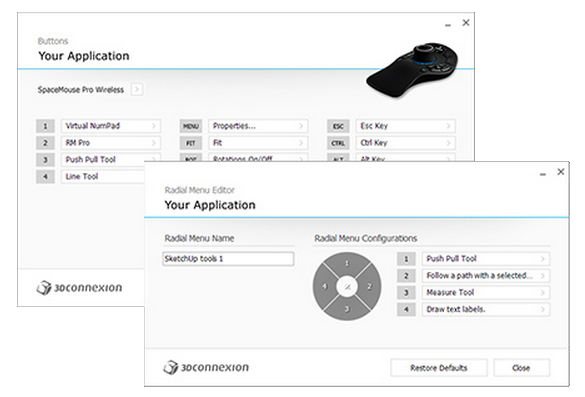Screen dimensions: 585x397
Task: Open Measure Tool radial configuration 3
Action: 486,293
